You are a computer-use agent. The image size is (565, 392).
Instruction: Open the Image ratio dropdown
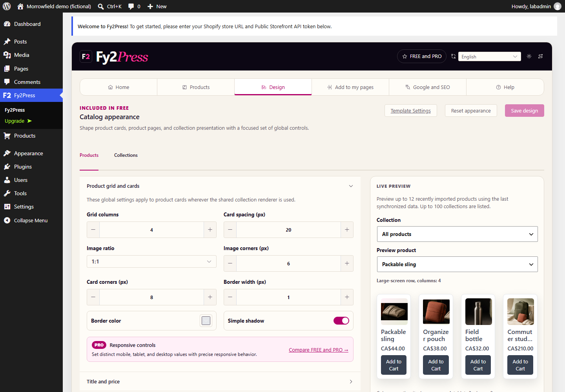[151, 261]
